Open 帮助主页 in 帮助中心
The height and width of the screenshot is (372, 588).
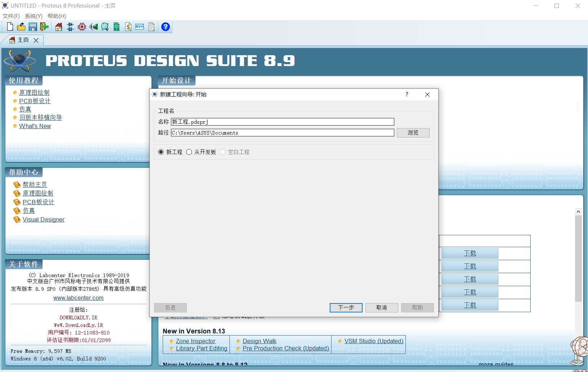[35, 184]
